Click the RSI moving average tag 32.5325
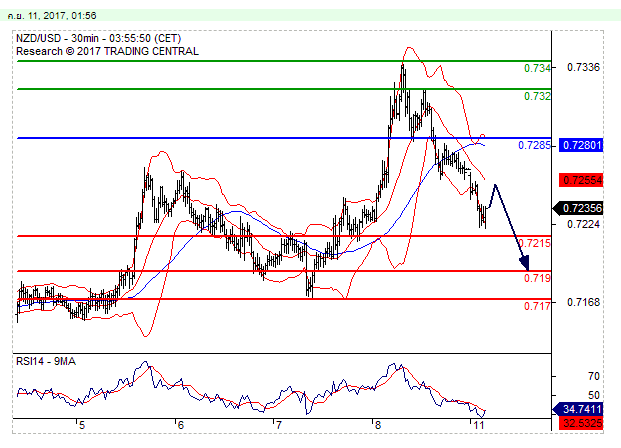 tap(581, 423)
